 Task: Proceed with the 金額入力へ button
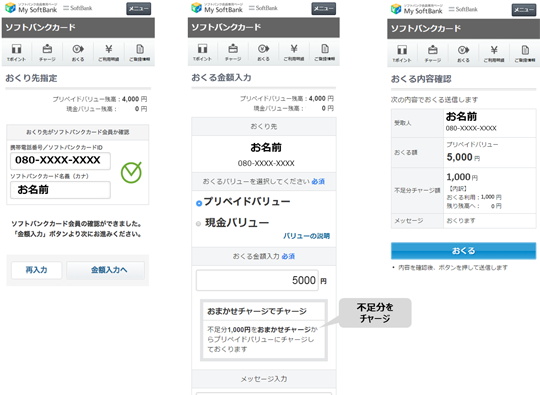pyautogui.click(x=105, y=270)
